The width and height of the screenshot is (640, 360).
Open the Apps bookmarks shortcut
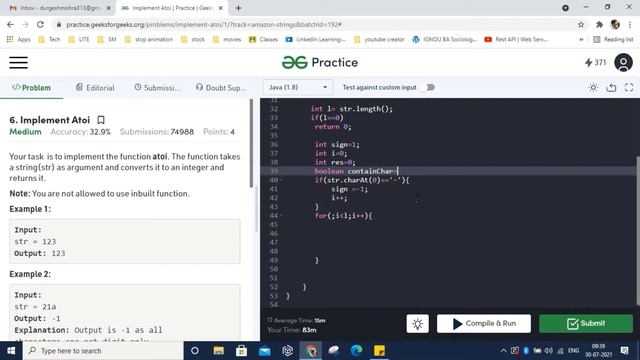pyautogui.click(x=19, y=40)
